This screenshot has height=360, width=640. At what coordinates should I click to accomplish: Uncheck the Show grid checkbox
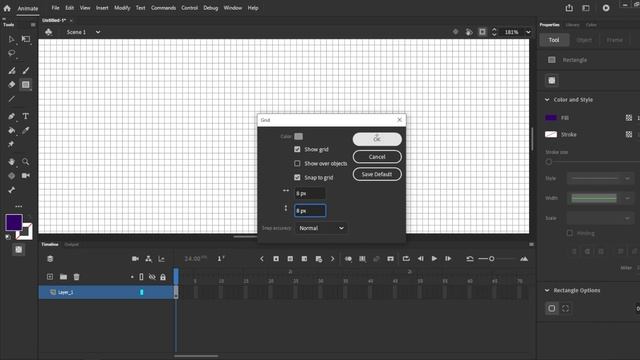(297, 149)
